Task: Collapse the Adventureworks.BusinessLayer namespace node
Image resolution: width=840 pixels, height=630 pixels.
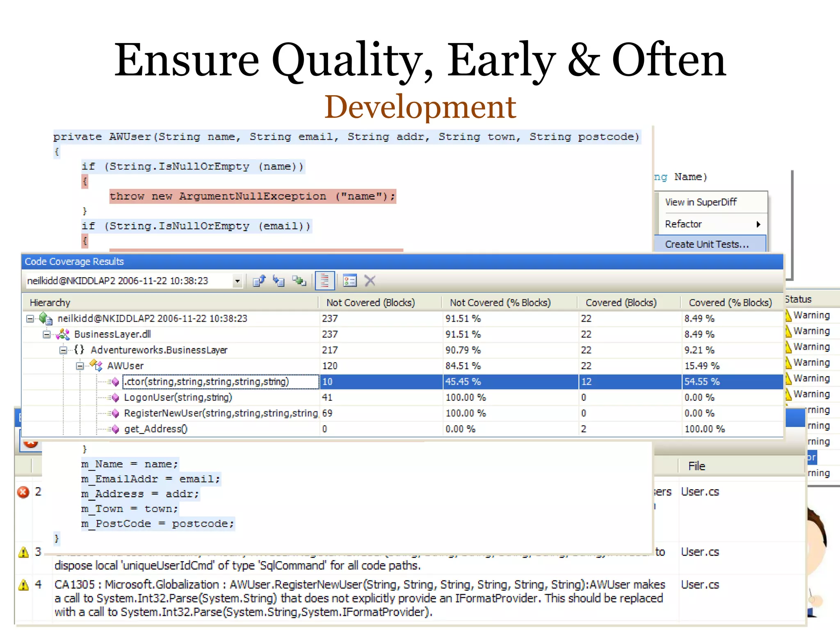Action: (63, 350)
